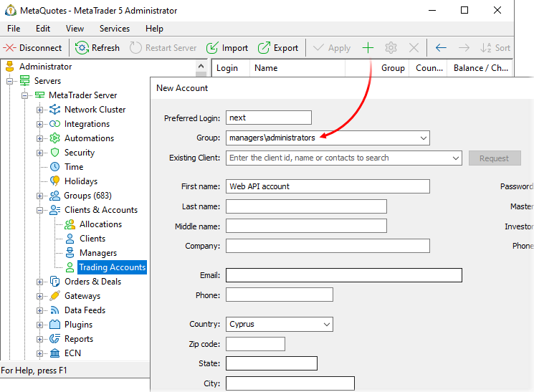
Task: Select the Reports icon
Action: [x=54, y=338]
